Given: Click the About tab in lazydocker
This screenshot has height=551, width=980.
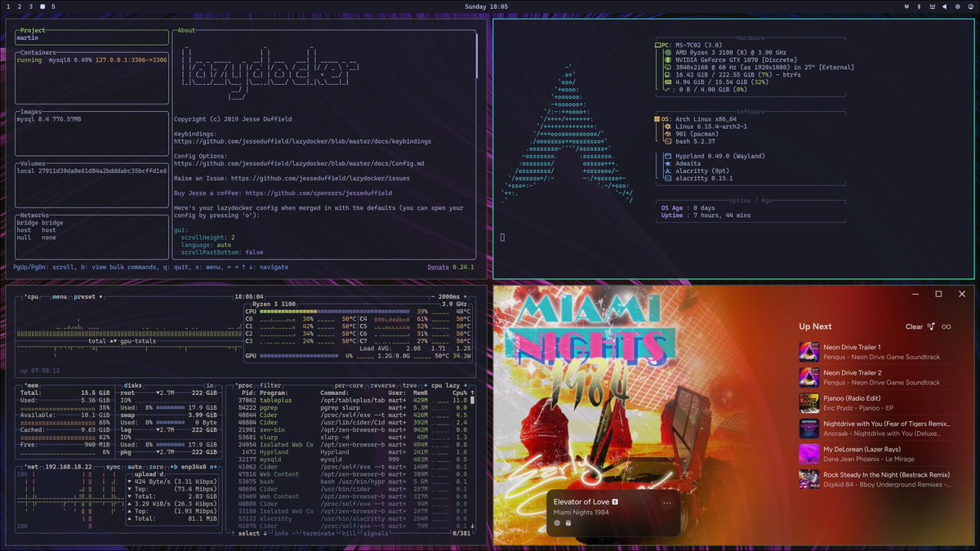Looking at the screenshot, I should pos(186,30).
